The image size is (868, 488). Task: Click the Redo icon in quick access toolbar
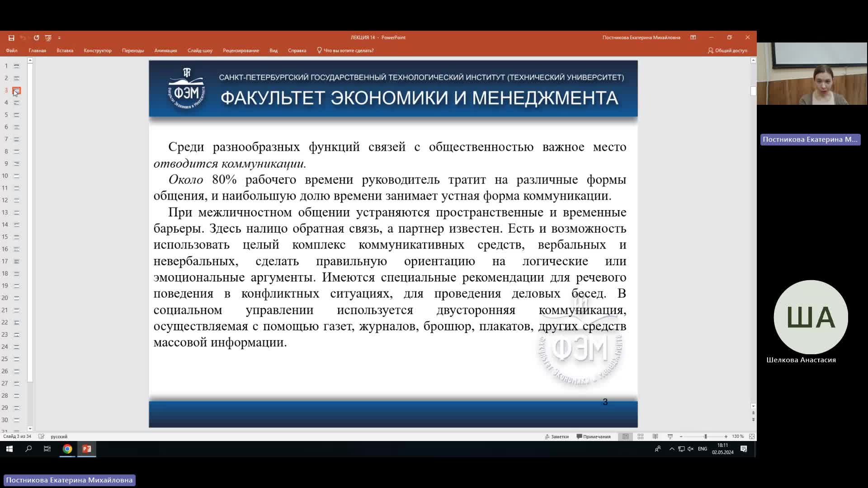[x=36, y=38]
